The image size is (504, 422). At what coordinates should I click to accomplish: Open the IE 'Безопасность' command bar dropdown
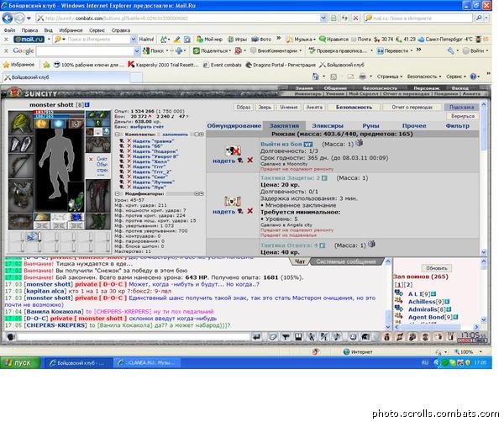tap(424, 76)
